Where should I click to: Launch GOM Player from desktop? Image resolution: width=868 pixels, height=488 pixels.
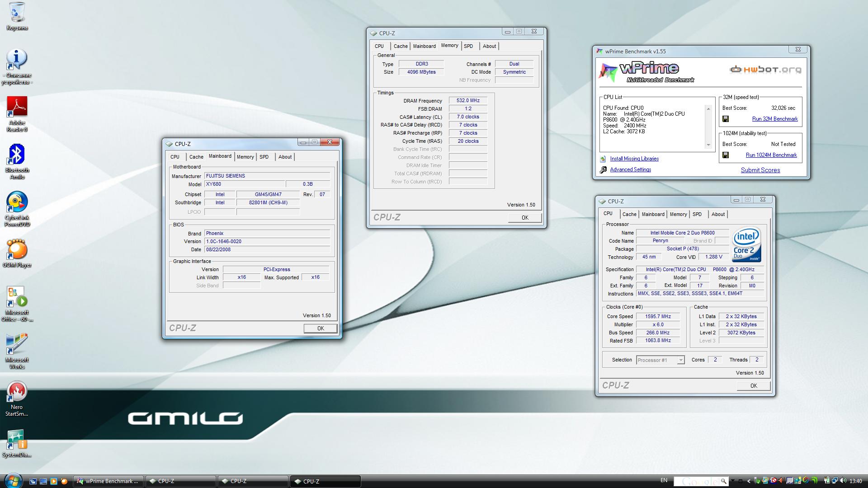(x=17, y=253)
